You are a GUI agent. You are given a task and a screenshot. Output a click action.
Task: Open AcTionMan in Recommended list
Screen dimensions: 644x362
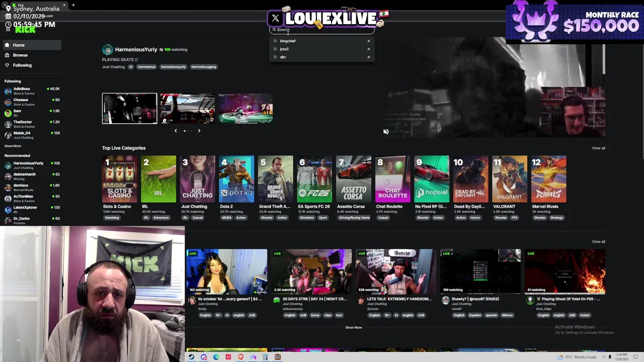31,199
